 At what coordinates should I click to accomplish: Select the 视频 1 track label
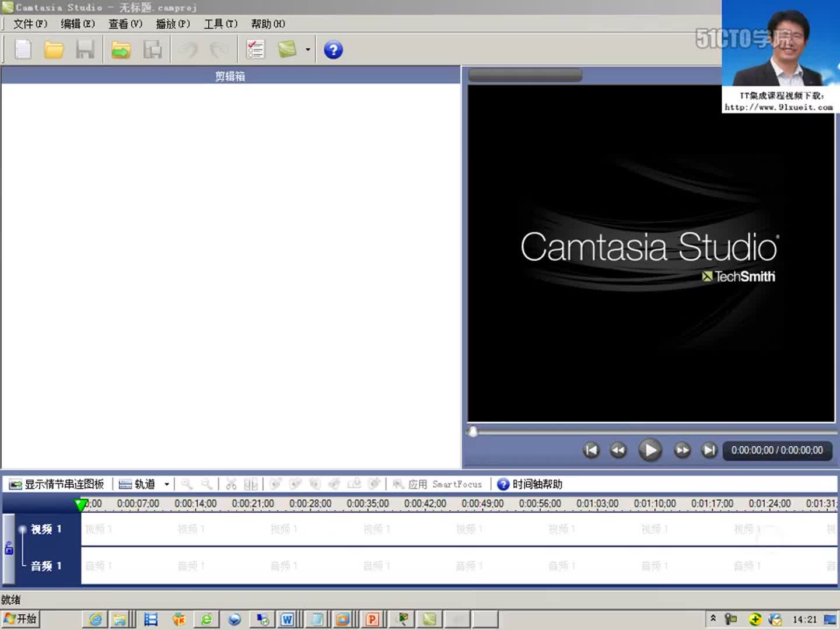point(46,529)
